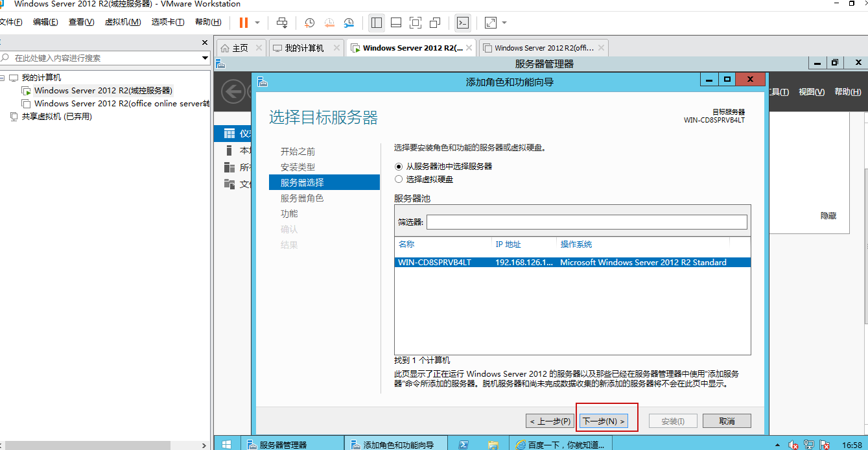Open the VMware 帮助(H) menu
Screen dimensions: 868x450
208,22
